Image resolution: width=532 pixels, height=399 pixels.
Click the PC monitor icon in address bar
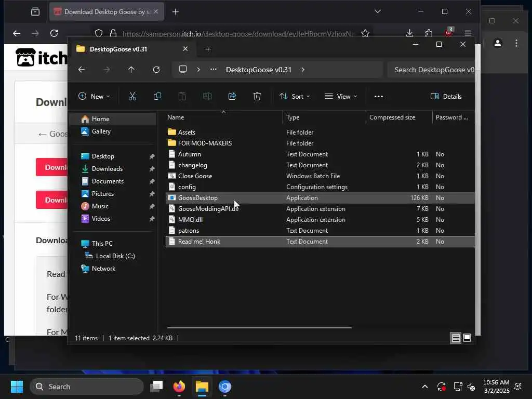pos(183,70)
